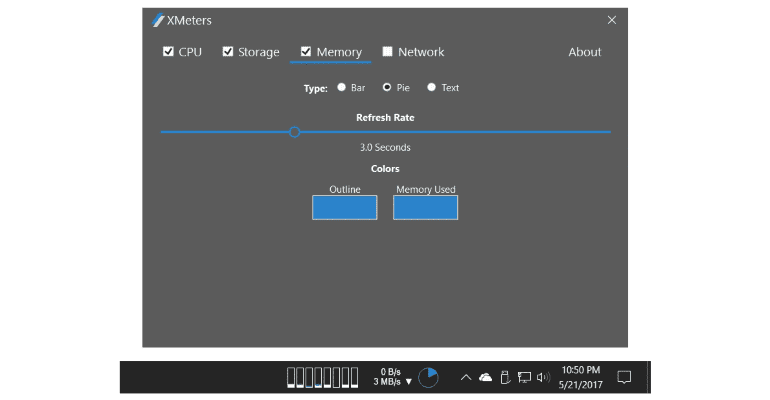Click the USB safely remove tray icon

click(x=505, y=377)
